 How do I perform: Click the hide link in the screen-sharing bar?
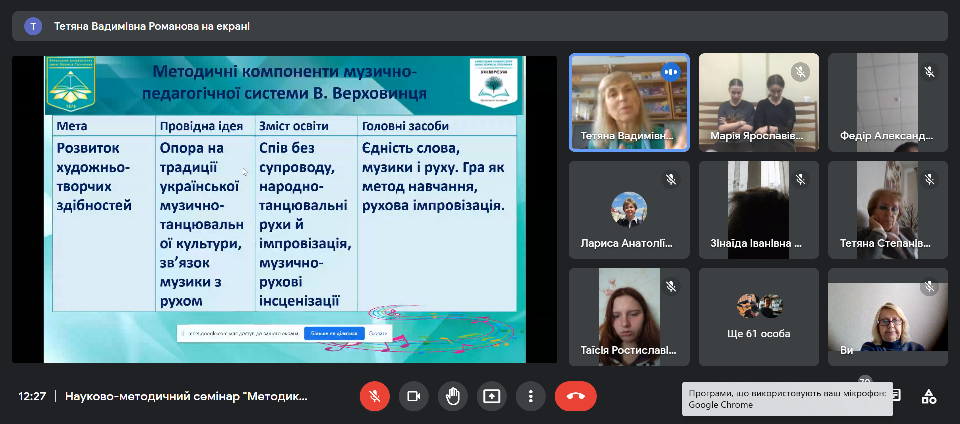[378, 334]
